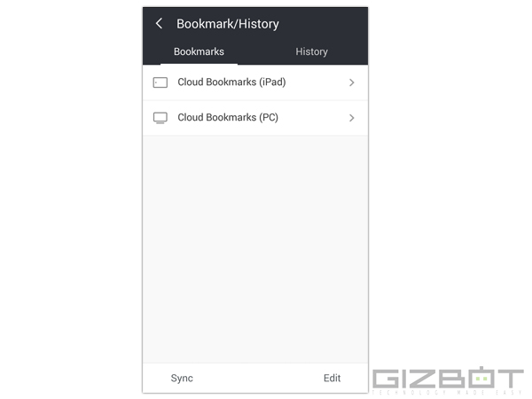Click the Gizbot watermark logo

coord(447,380)
